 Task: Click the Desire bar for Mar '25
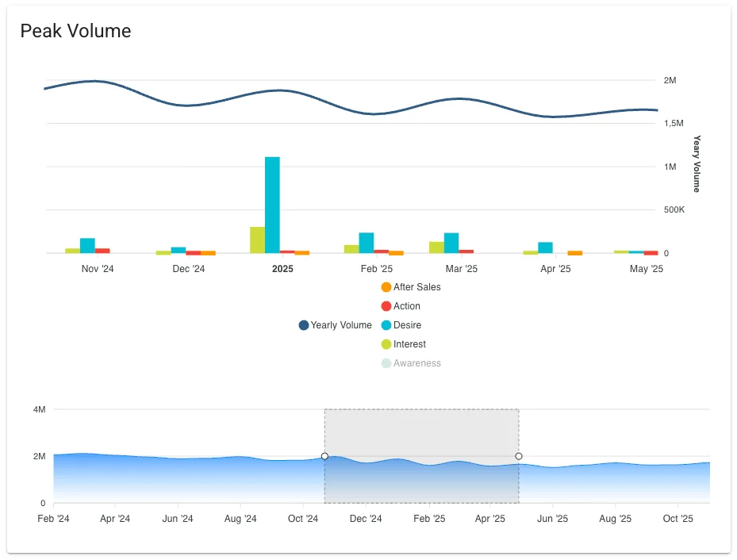[451, 243]
